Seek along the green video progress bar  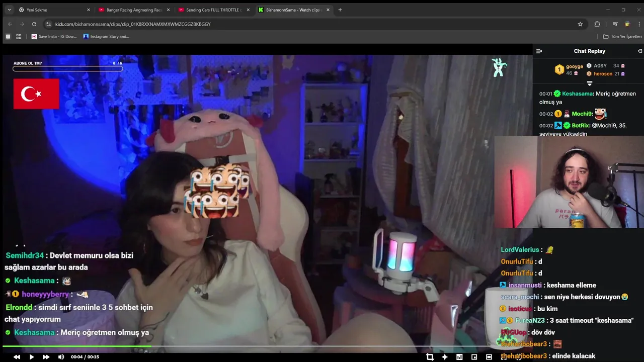[267, 346]
